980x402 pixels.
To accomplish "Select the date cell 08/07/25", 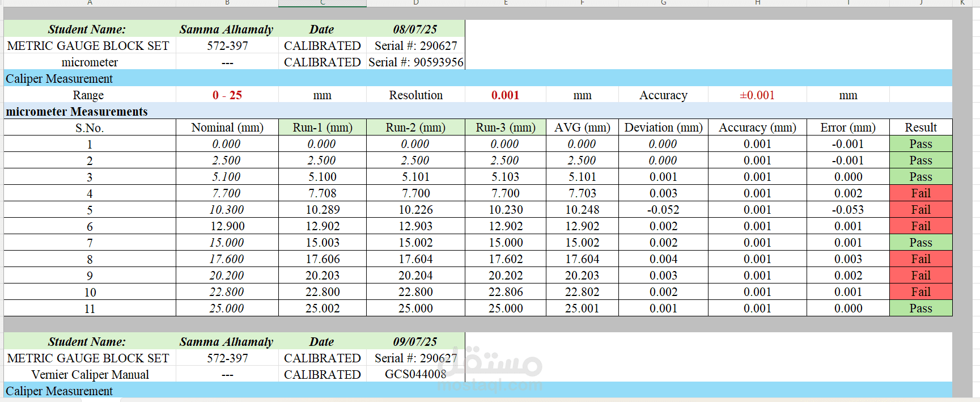I will coord(415,29).
